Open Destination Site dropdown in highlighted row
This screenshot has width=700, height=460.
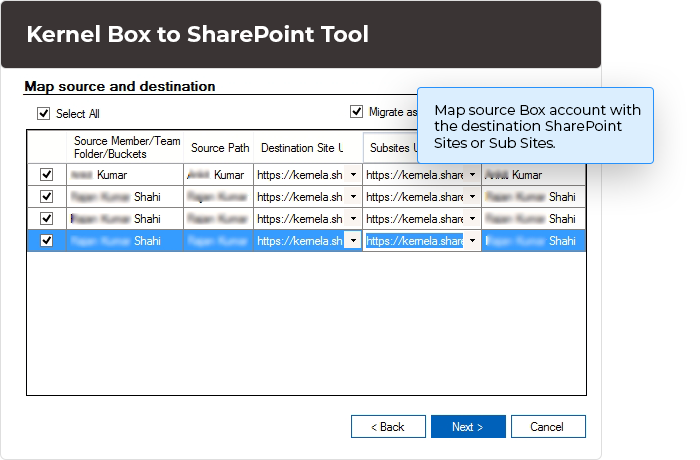coord(353,241)
